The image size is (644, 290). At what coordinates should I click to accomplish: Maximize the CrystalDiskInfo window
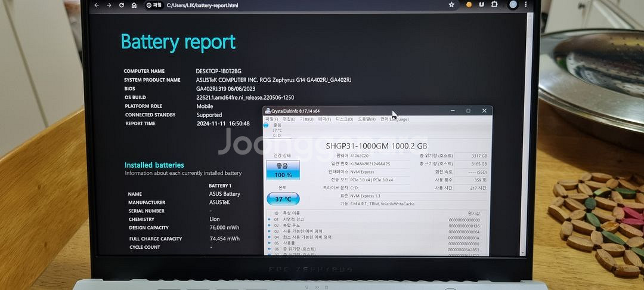click(468, 110)
